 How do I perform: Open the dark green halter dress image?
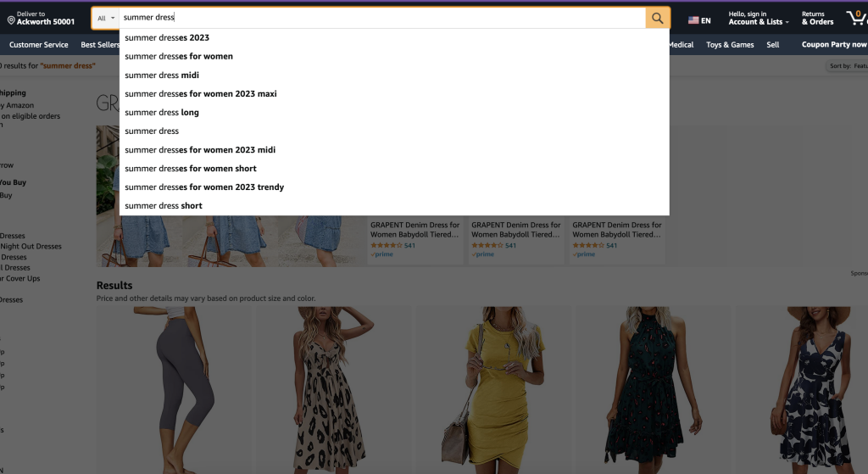(x=652, y=390)
